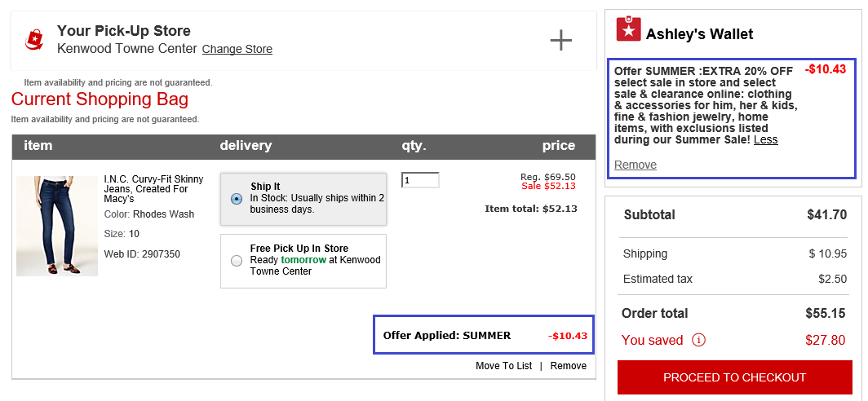Click the Order total $55.15 amount
The height and width of the screenshot is (401, 868).
pos(826,313)
